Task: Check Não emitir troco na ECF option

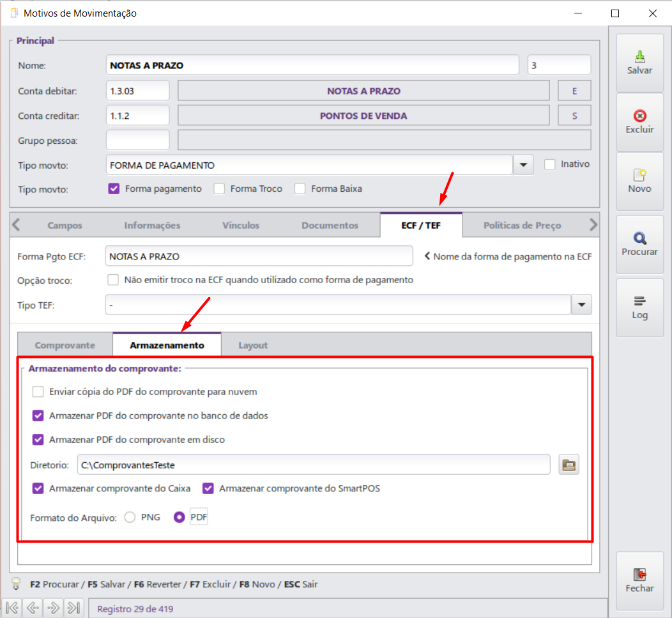Action: click(x=112, y=280)
